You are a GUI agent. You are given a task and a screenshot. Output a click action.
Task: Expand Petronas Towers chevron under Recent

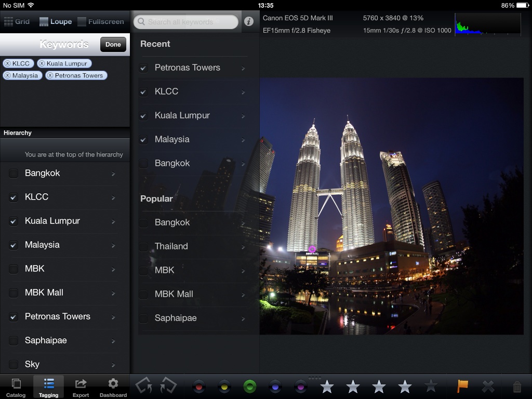click(243, 68)
